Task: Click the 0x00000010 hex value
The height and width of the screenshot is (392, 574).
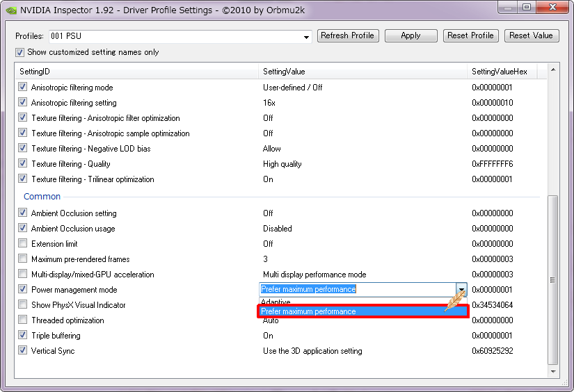Action: click(x=493, y=103)
